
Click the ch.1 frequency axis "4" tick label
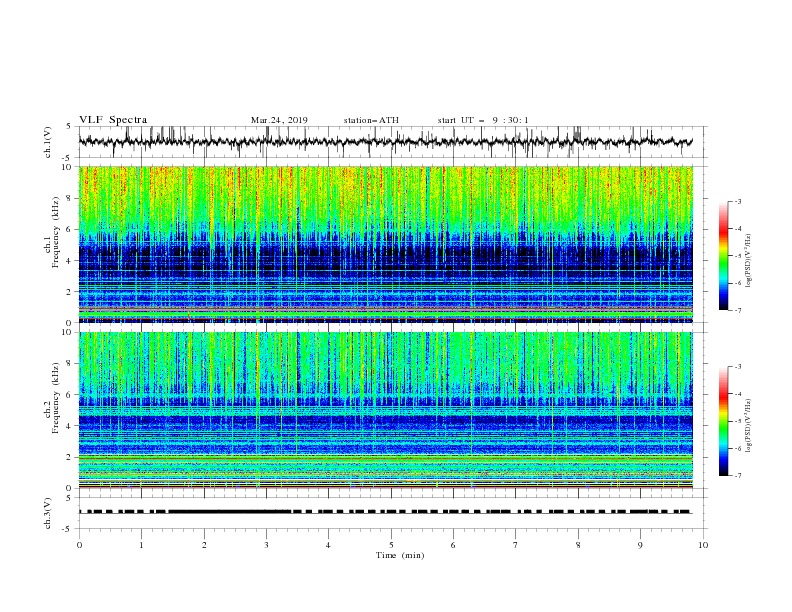(70, 261)
